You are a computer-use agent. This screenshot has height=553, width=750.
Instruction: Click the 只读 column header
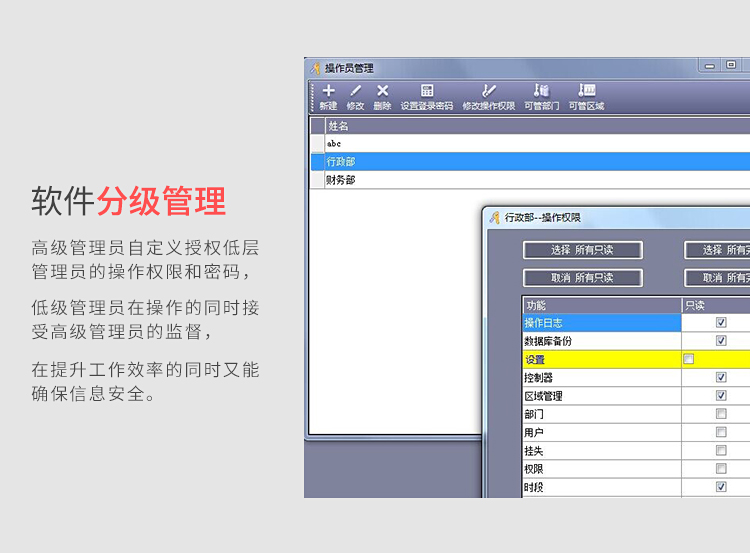(716, 305)
